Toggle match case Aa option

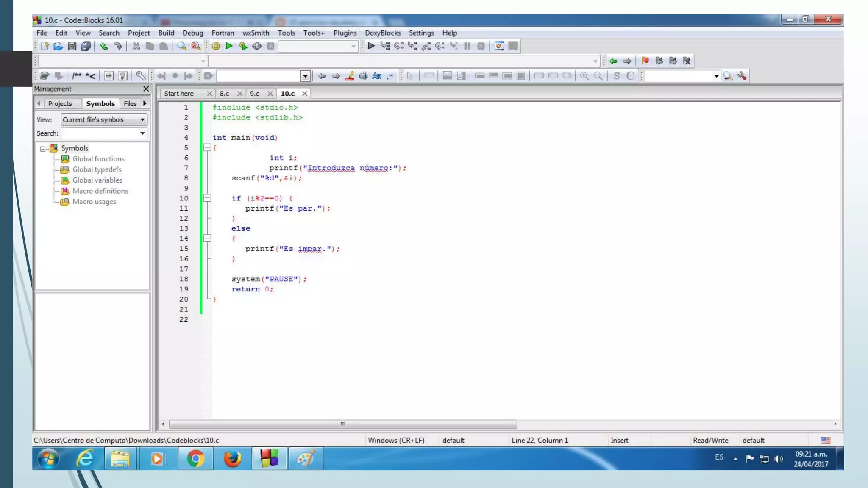pos(377,76)
